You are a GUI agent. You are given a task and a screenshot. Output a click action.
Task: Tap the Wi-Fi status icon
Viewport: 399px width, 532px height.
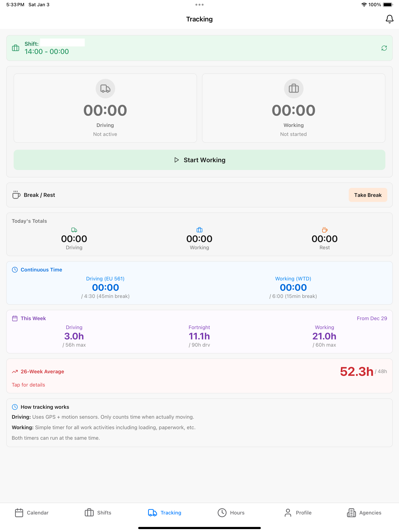(x=364, y=4)
